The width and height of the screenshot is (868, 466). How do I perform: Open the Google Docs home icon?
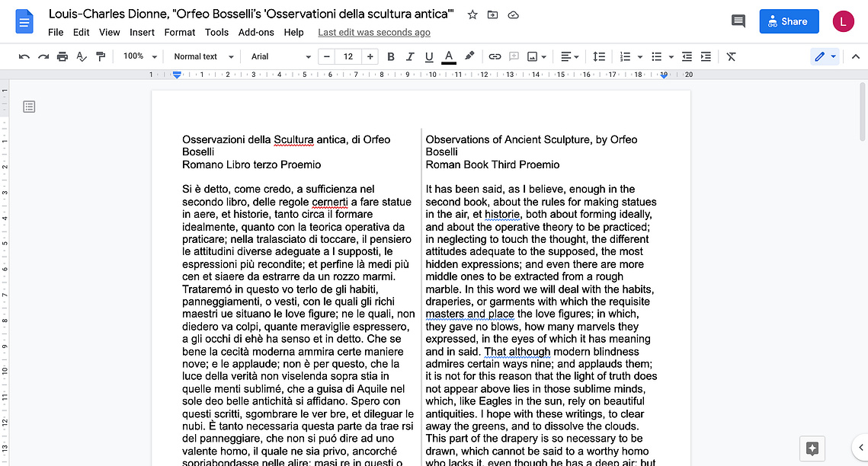coord(24,21)
